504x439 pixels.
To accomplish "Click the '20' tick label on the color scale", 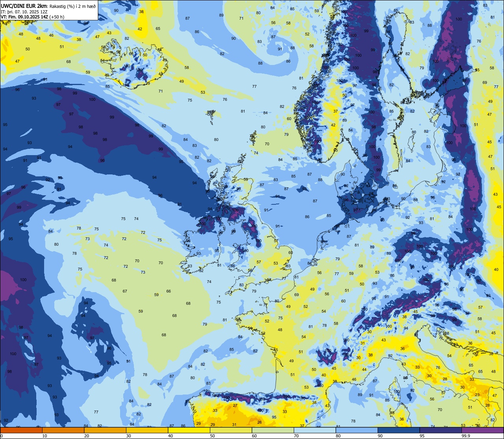I will pyautogui.click(x=86, y=436).
